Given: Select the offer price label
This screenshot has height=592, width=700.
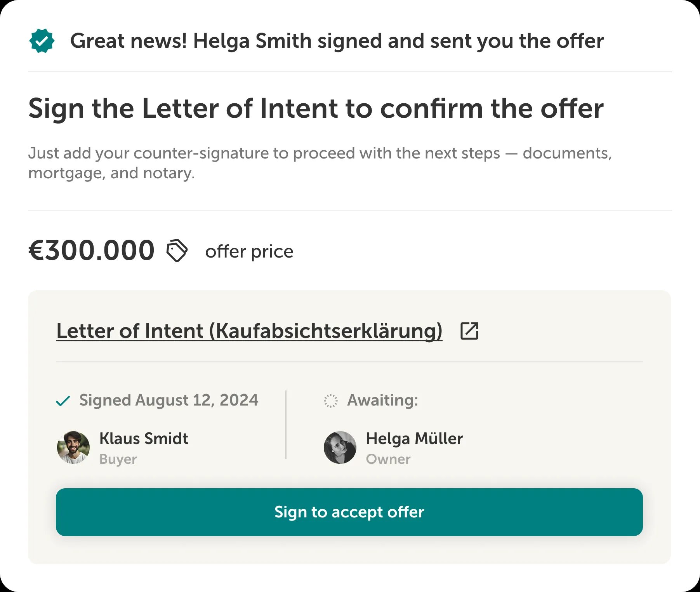Looking at the screenshot, I should click(x=249, y=251).
